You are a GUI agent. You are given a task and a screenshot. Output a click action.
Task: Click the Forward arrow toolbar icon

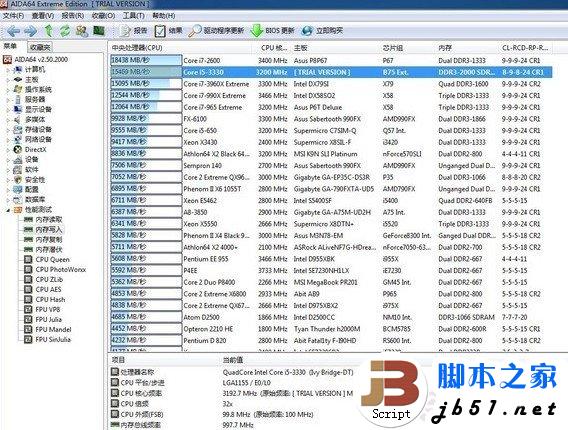pyautogui.click(x=31, y=31)
